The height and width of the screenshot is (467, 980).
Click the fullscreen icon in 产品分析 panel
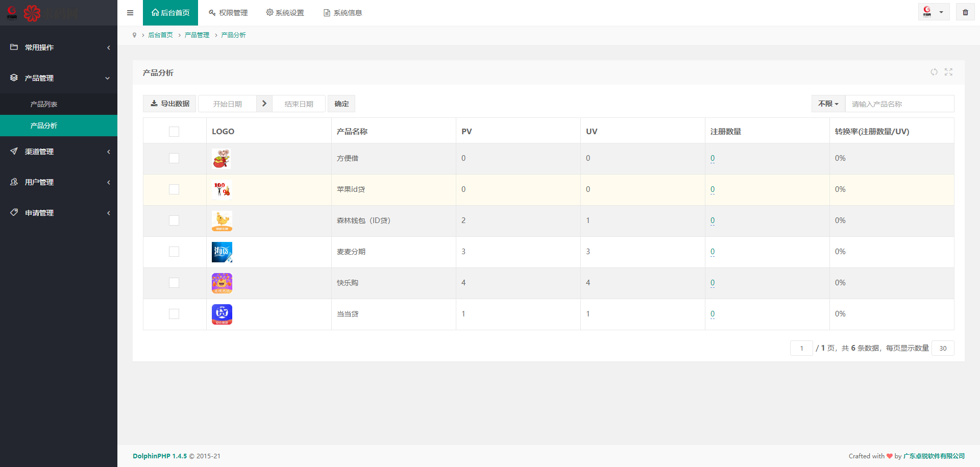(x=948, y=72)
